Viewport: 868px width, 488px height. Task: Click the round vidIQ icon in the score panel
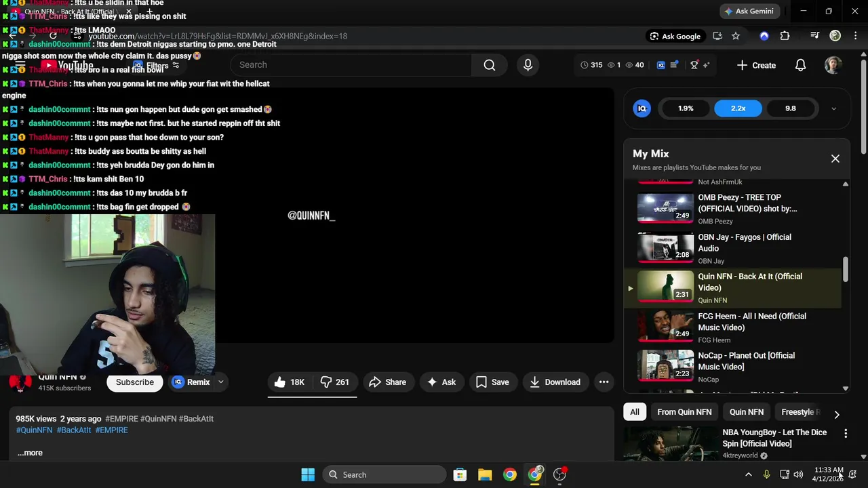coord(642,108)
